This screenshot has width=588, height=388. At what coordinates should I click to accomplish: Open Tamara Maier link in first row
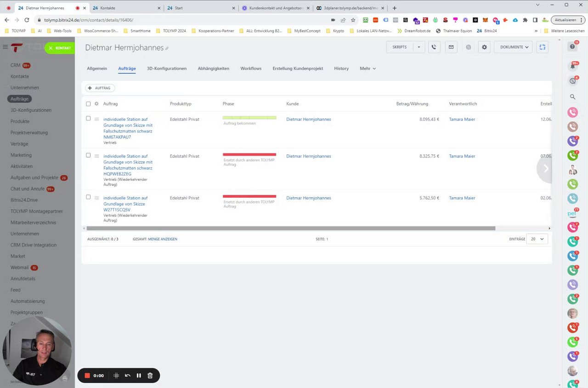click(462, 120)
